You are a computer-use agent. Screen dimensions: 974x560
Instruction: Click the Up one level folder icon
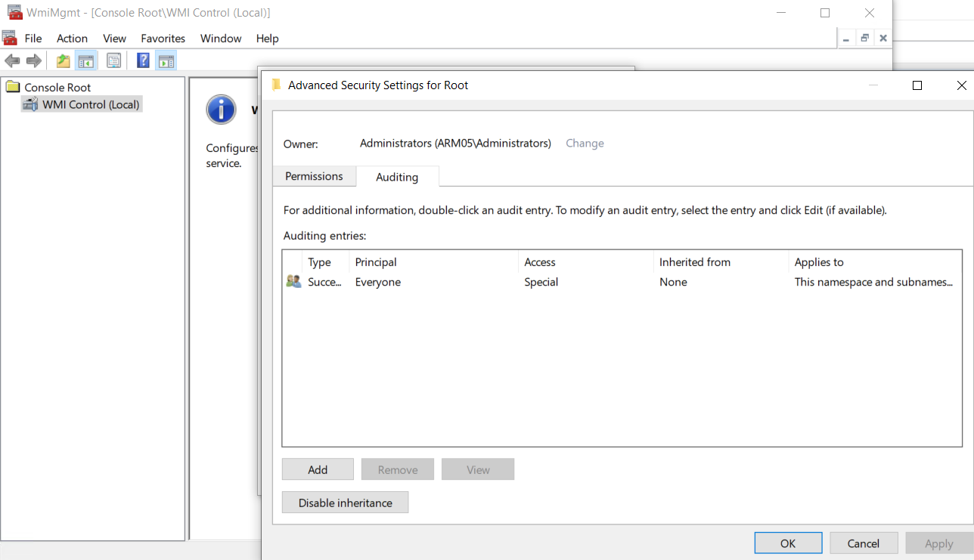coord(64,61)
